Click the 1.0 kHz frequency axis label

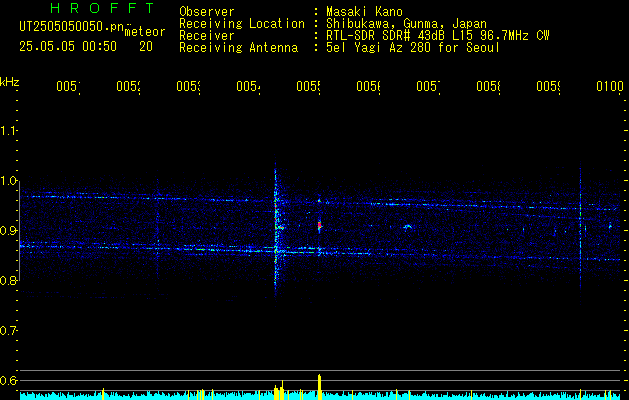click(8, 181)
